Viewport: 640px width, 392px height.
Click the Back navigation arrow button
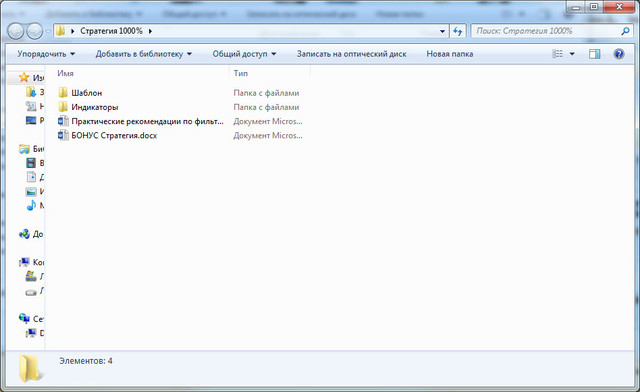[16, 31]
